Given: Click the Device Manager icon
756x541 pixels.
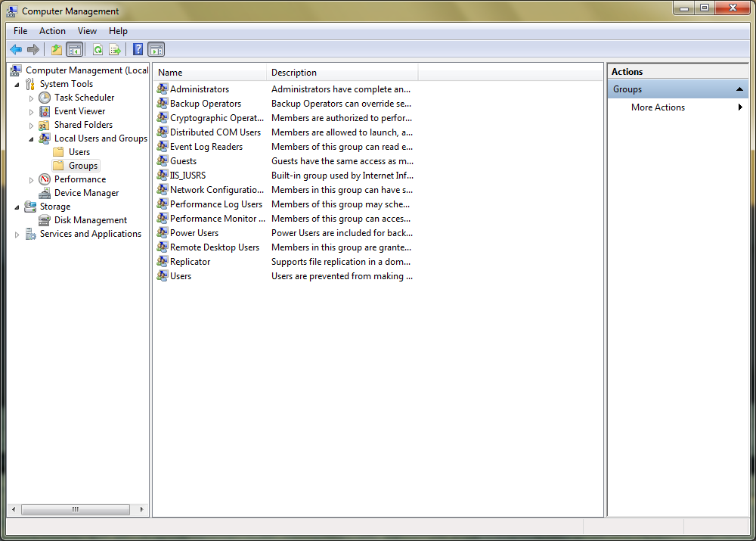Looking at the screenshot, I should (45, 193).
